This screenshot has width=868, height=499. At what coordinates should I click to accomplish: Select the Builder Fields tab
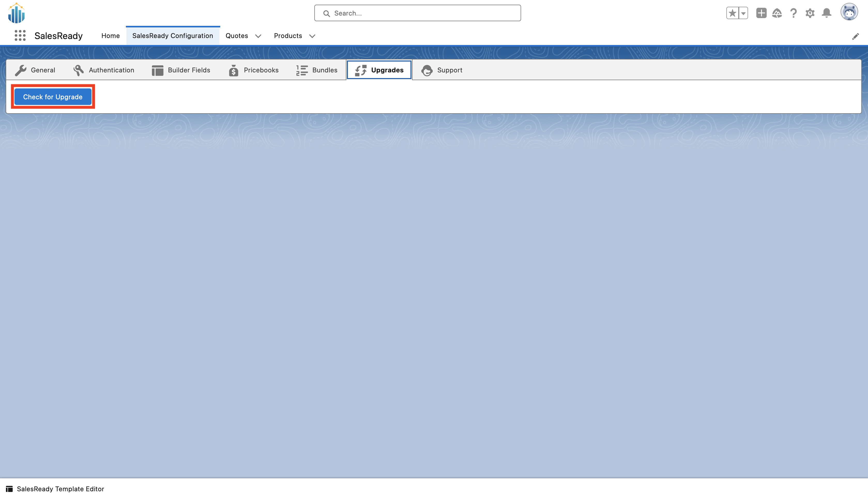tap(181, 70)
